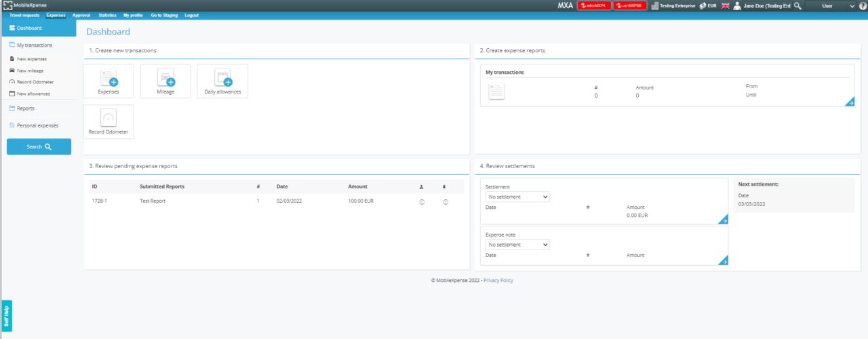The width and height of the screenshot is (868, 339).
Task: Click the Reports folder icon in sidebar
Action: point(12,108)
